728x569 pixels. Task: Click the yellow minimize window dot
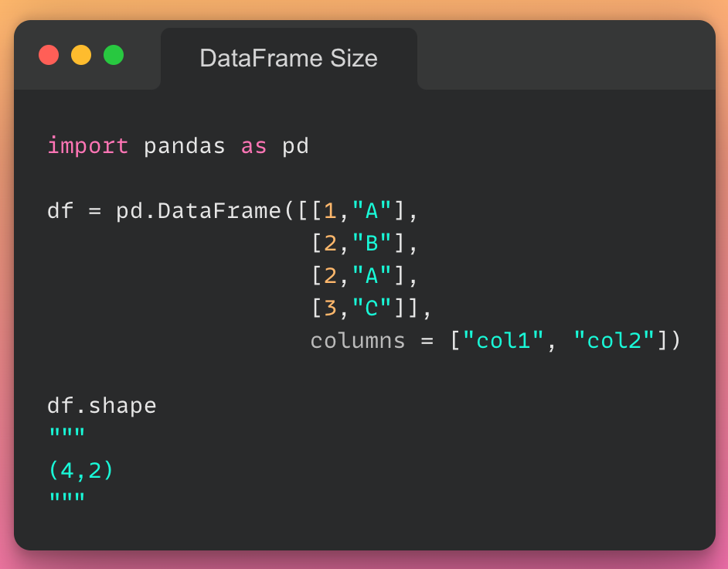[x=81, y=55]
